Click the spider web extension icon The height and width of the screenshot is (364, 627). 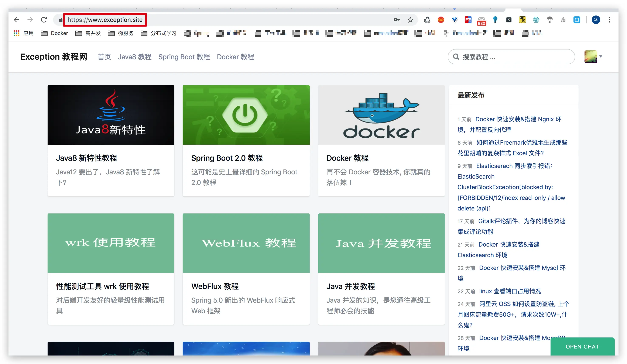click(536, 20)
